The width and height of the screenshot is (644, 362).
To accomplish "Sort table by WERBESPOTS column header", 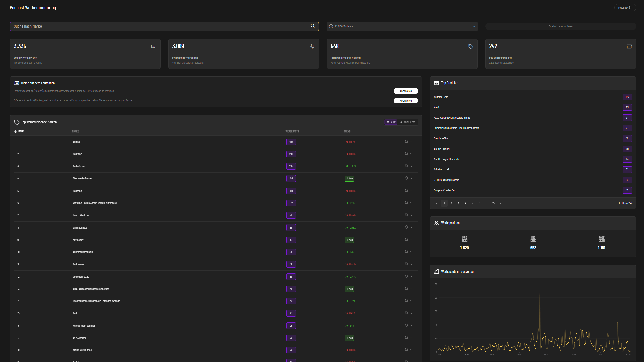I will (292, 131).
